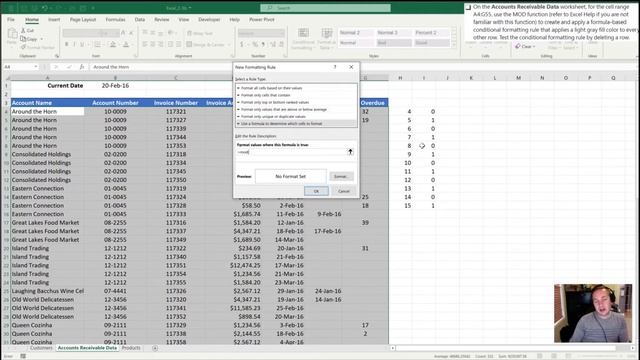This screenshot has height=360, width=640.
Task: Open the Font name combo box
Action: click(x=80, y=33)
